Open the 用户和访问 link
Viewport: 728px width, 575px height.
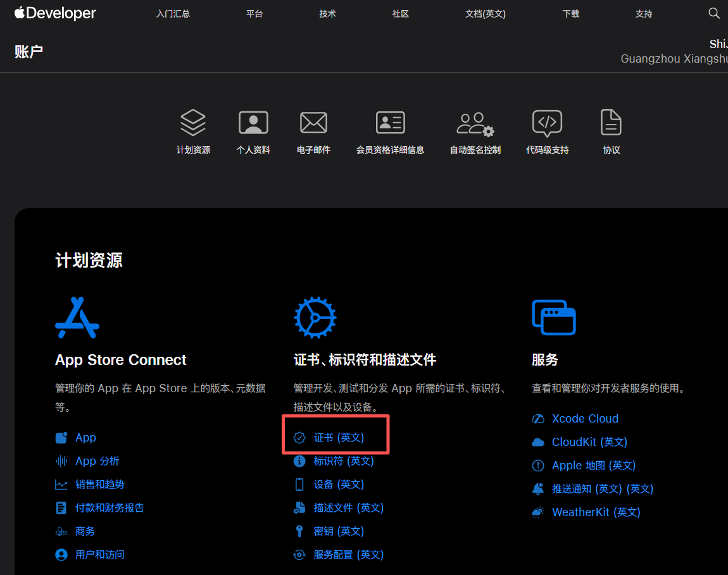pyautogui.click(x=100, y=555)
